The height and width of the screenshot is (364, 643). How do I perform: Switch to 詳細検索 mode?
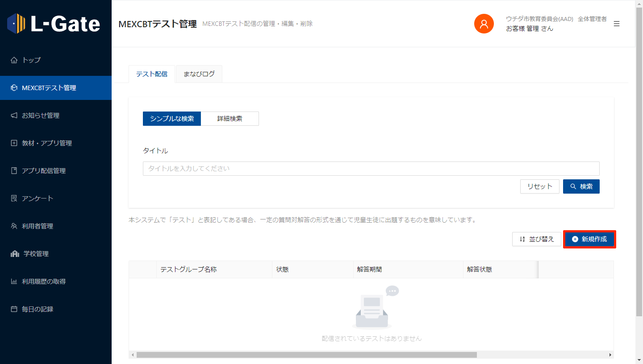(230, 119)
